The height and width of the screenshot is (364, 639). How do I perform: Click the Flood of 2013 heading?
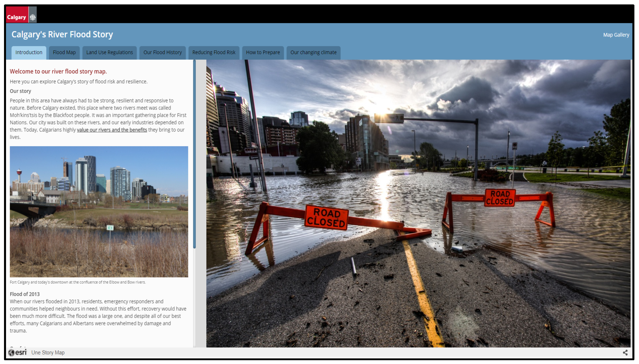point(25,294)
